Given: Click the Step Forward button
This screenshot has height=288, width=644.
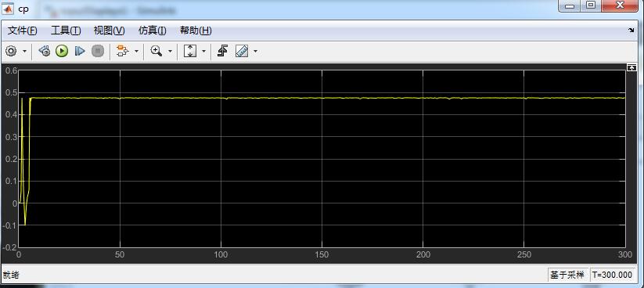Looking at the screenshot, I should pos(80,52).
